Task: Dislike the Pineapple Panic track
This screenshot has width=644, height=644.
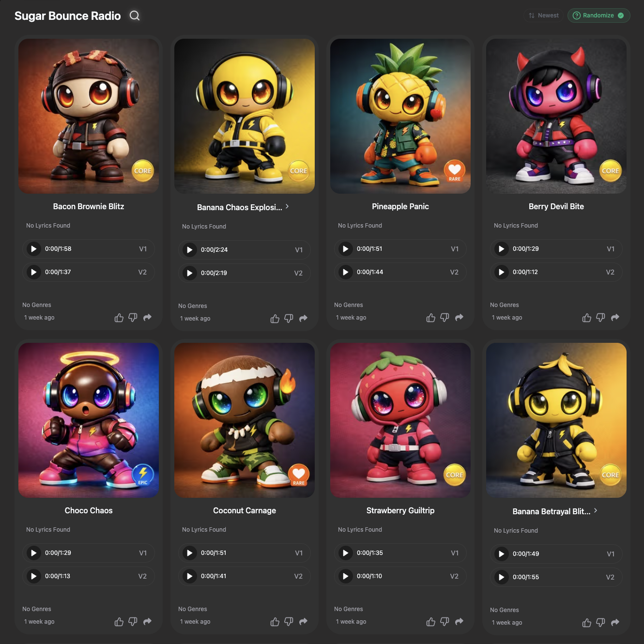Action: pos(445,318)
